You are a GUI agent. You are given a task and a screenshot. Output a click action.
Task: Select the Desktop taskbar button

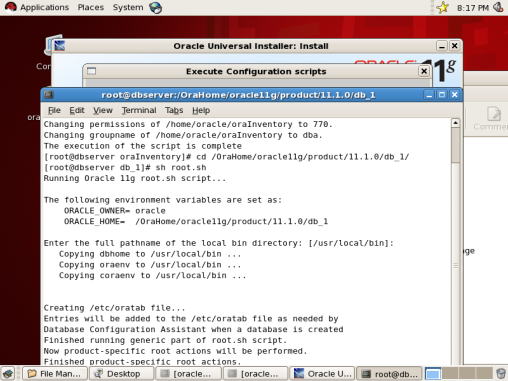122,374
